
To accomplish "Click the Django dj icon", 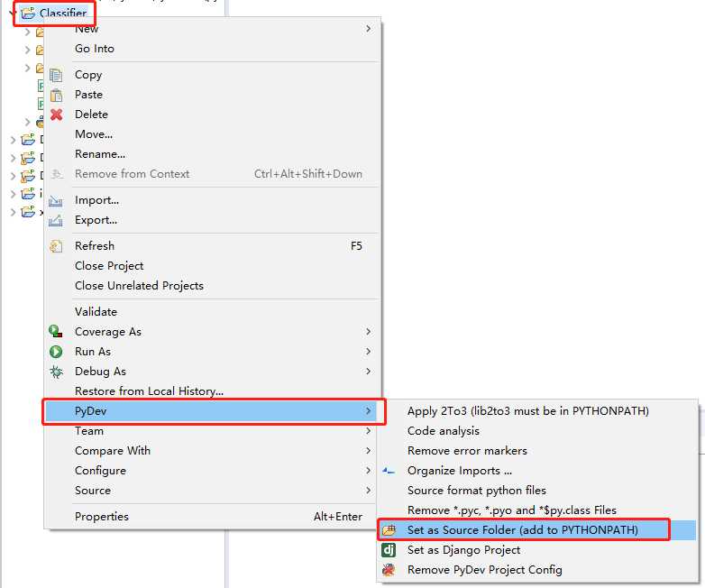I will (389, 550).
